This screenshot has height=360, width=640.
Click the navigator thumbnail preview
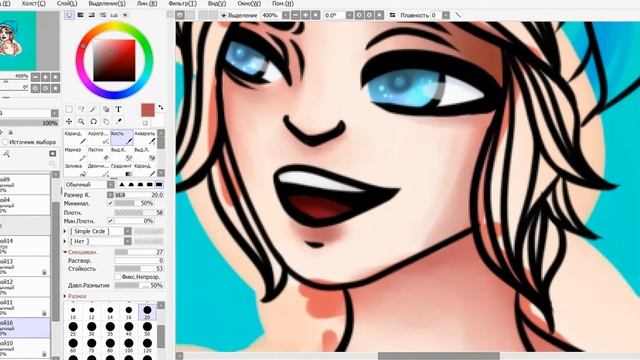(x=29, y=40)
